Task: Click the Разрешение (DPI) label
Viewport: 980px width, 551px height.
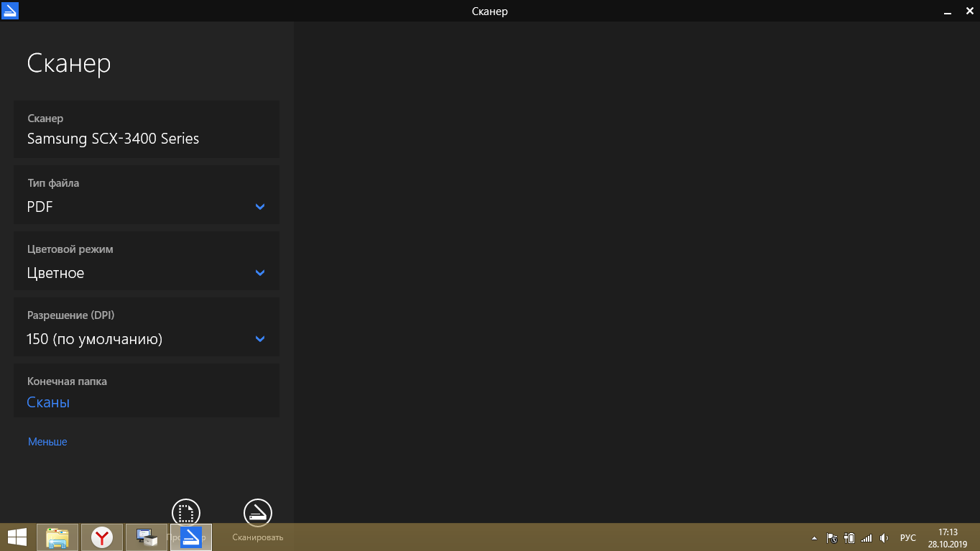Action: coord(71,315)
